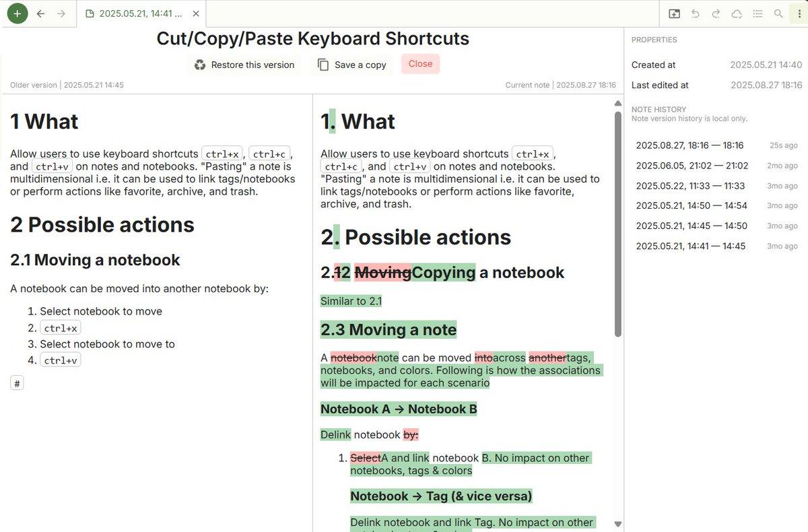Click Save a copy button
Screen dimensions: 808x532
(352, 65)
